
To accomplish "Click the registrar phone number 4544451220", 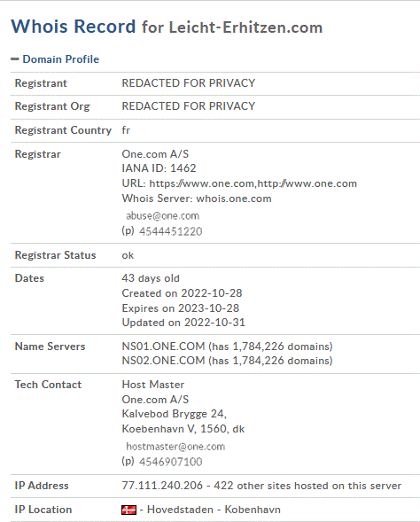I will point(170,231).
